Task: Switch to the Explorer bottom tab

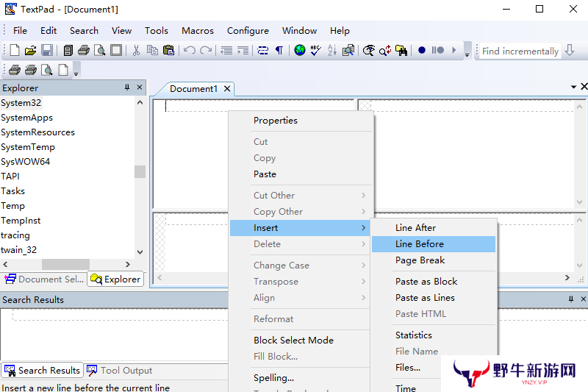Action: point(115,279)
